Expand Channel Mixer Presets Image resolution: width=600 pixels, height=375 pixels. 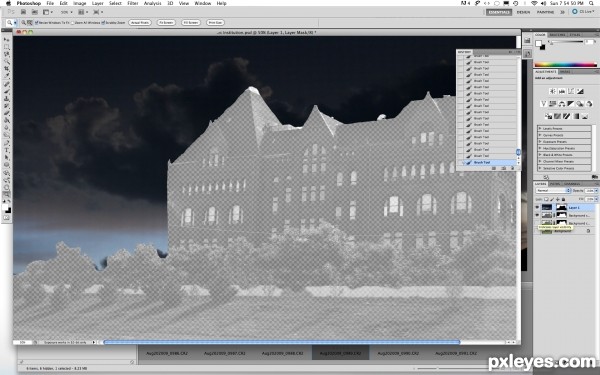540,161
